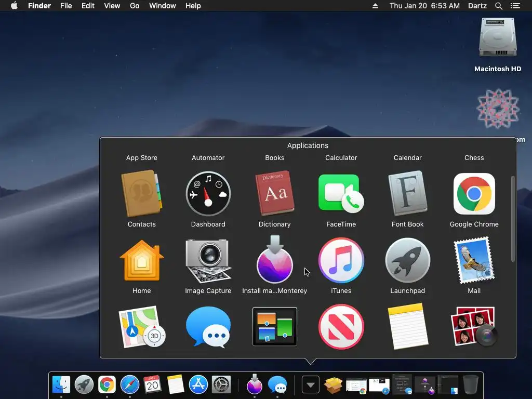Viewport: 532px width, 399px height.
Task: Launch Mission Control app icon
Action: click(274, 327)
